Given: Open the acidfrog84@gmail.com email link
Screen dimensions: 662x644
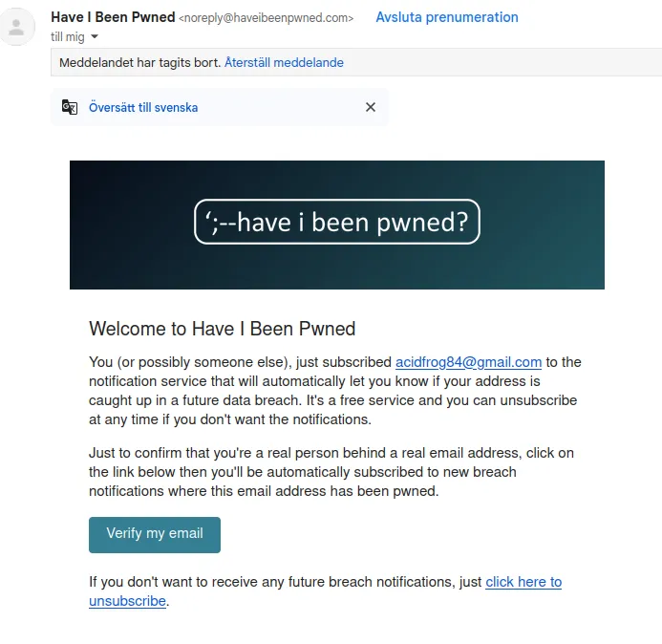Looking at the screenshot, I should 468,362.
